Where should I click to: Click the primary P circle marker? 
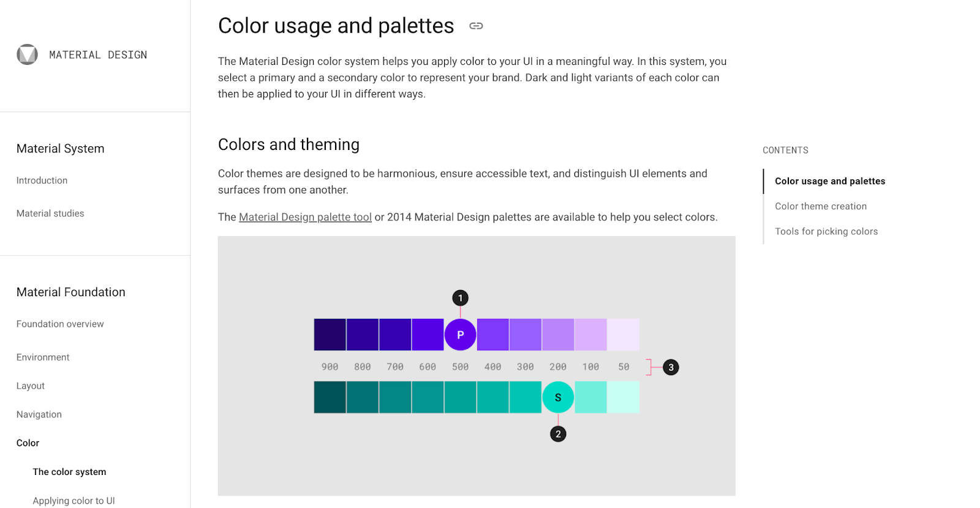pos(460,335)
